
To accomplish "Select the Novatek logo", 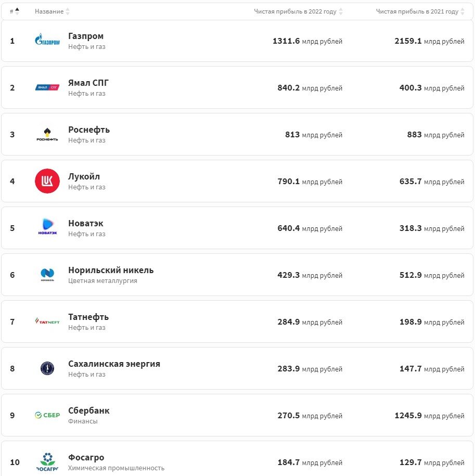I will 47,226.
